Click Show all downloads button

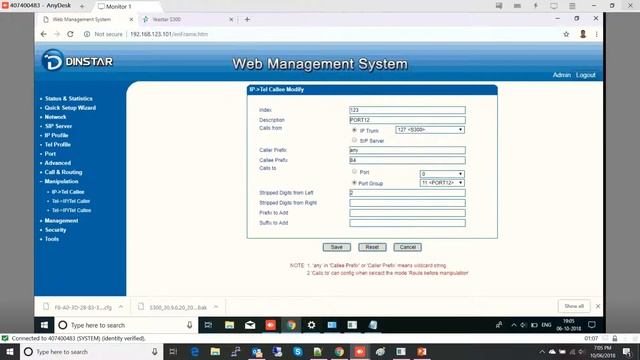point(574,306)
